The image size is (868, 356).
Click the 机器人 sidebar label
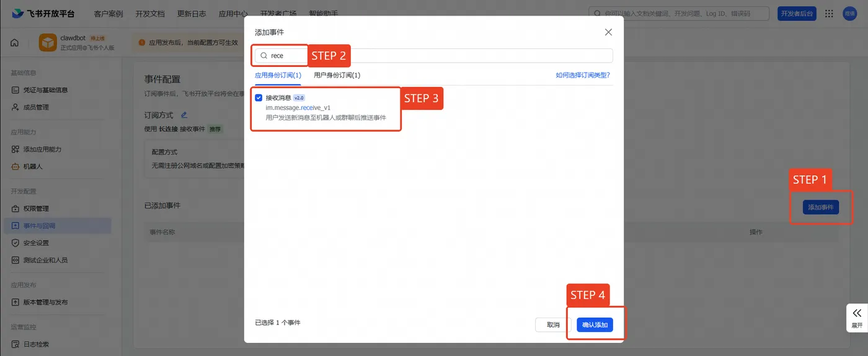[x=33, y=167]
